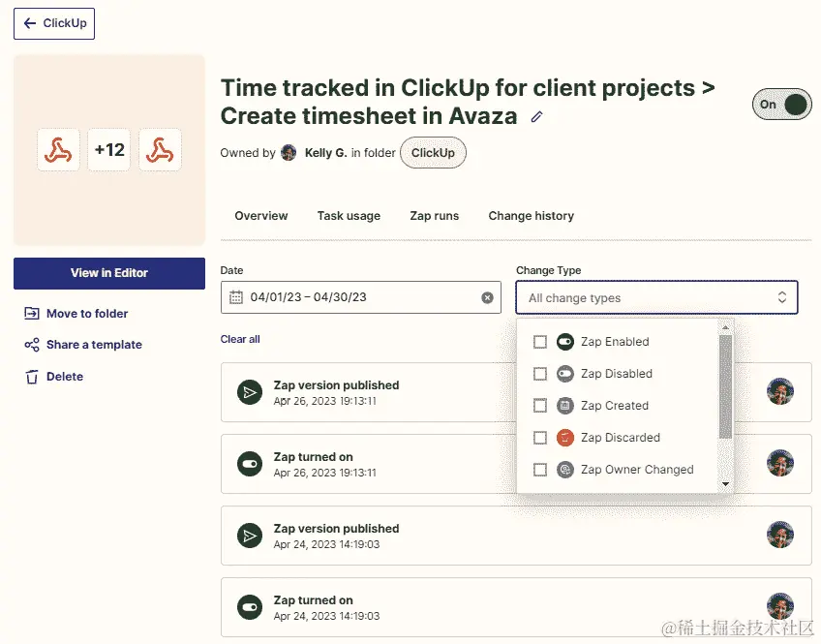Click Kelly G. owner avatar
This screenshot has width=821, height=644.
point(289,153)
